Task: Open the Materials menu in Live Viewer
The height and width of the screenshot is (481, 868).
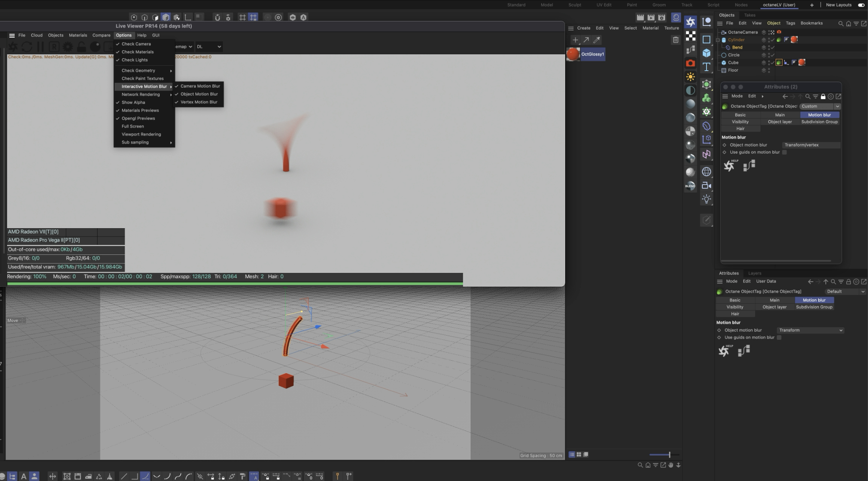Action: [x=78, y=36]
